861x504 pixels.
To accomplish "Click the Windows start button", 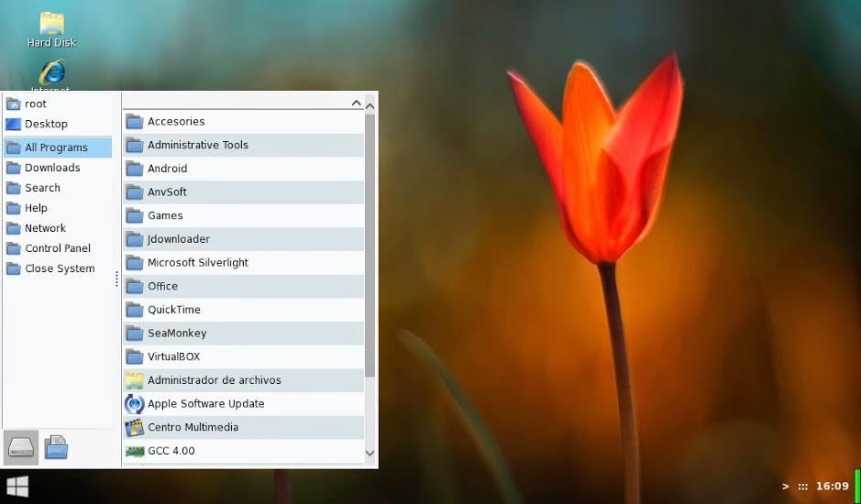I will click(17, 487).
